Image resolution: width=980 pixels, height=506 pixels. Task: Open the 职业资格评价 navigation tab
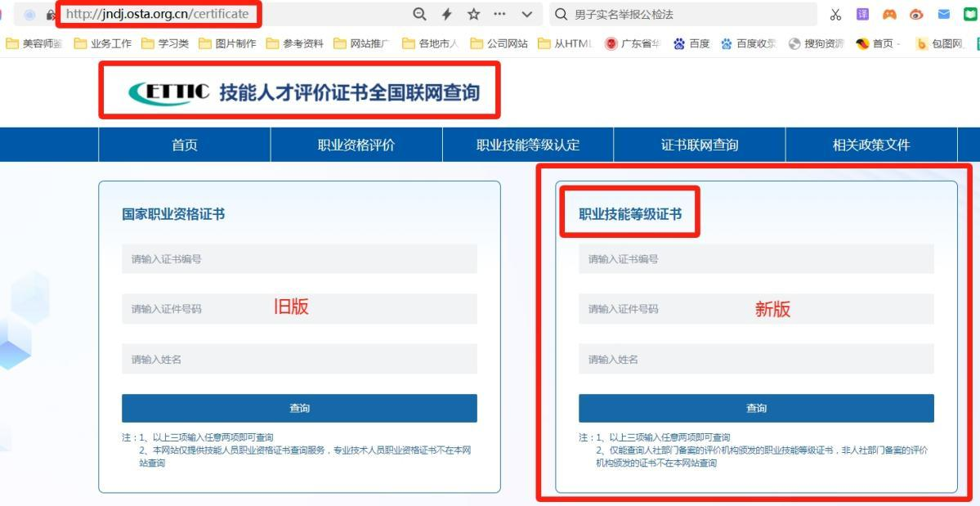[356, 145]
